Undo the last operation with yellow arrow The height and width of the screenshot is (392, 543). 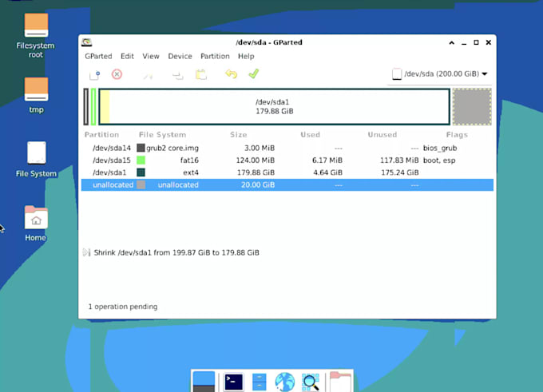231,74
